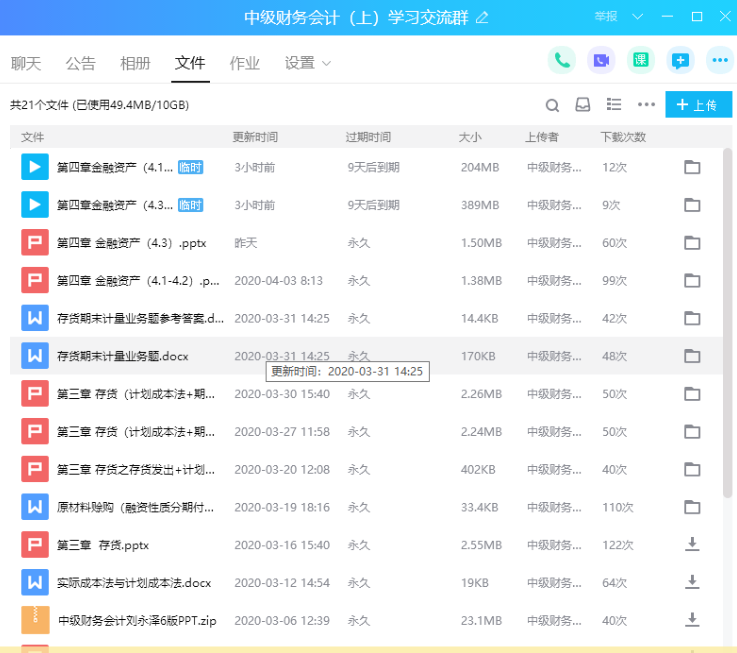Image resolution: width=737 pixels, height=653 pixels.
Task: Open the first 第四章金融资产 video file
Action: click(x=115, y=167)
